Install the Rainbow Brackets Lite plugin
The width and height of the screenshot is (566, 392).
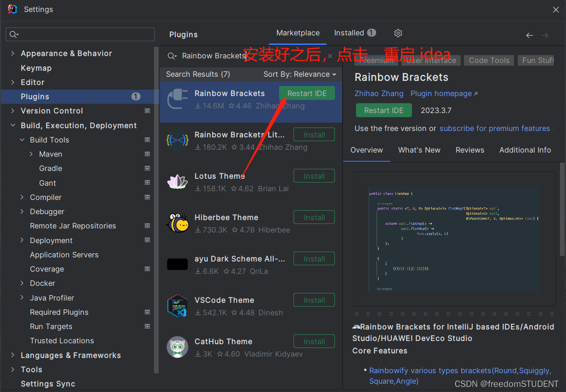(314, 135)
